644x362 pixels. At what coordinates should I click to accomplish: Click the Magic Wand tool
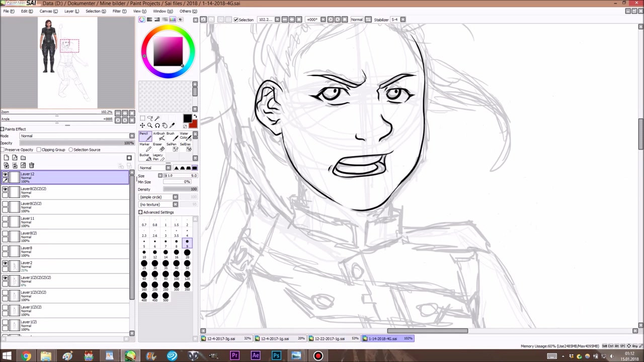coord(157,118)
